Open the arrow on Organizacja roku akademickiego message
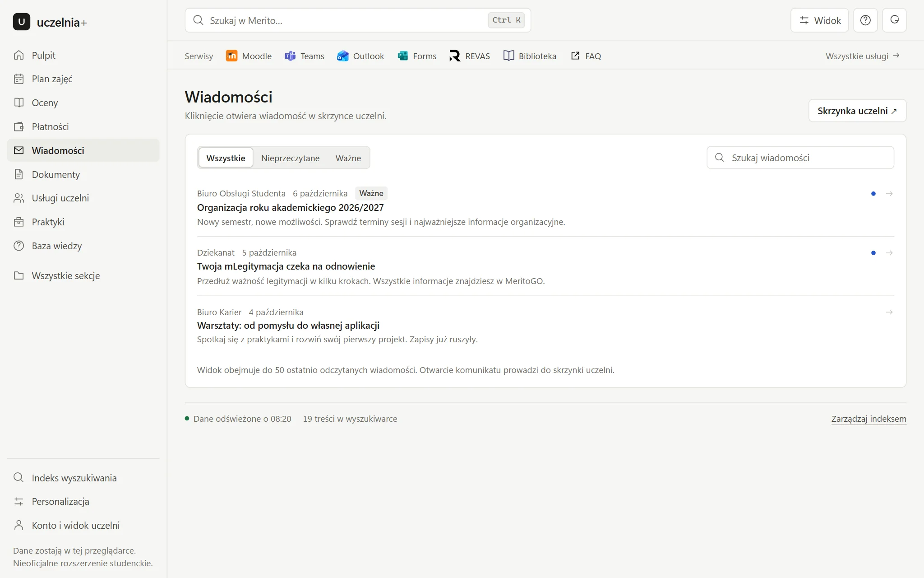The width and height of the screenshot is (924, 578). point(889,194)
